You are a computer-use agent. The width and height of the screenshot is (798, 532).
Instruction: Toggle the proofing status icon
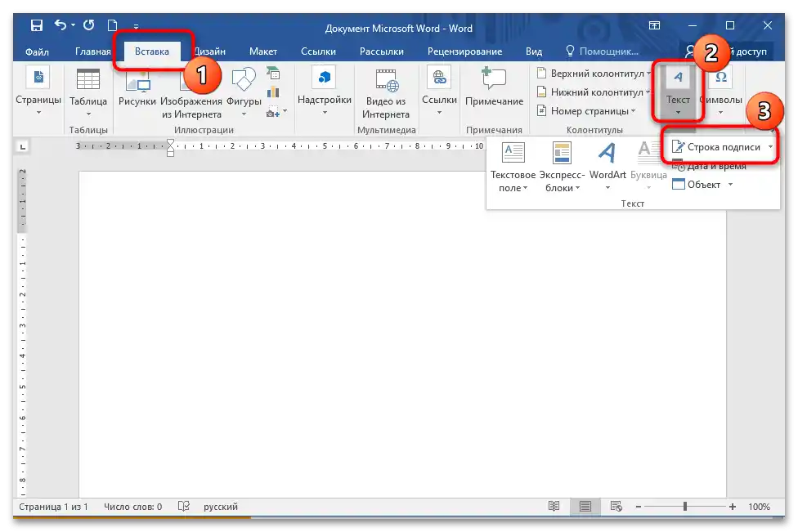tap(184, 507)
